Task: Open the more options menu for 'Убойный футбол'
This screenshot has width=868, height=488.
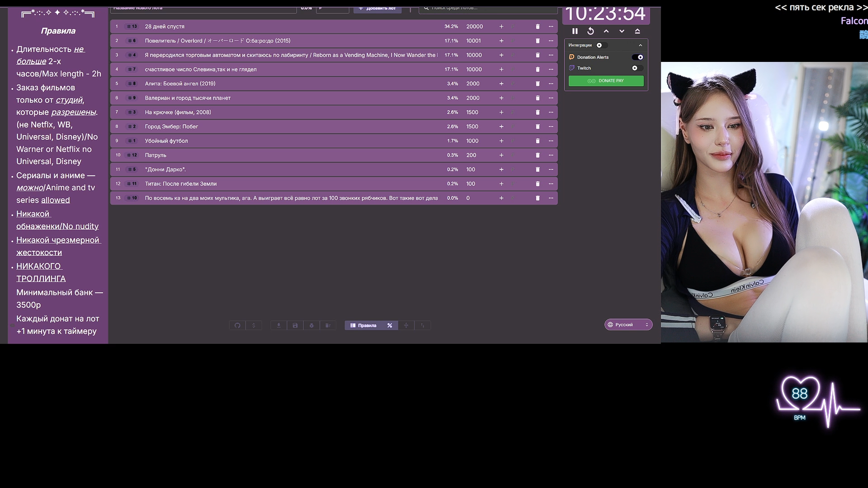Action: (551, 141)
